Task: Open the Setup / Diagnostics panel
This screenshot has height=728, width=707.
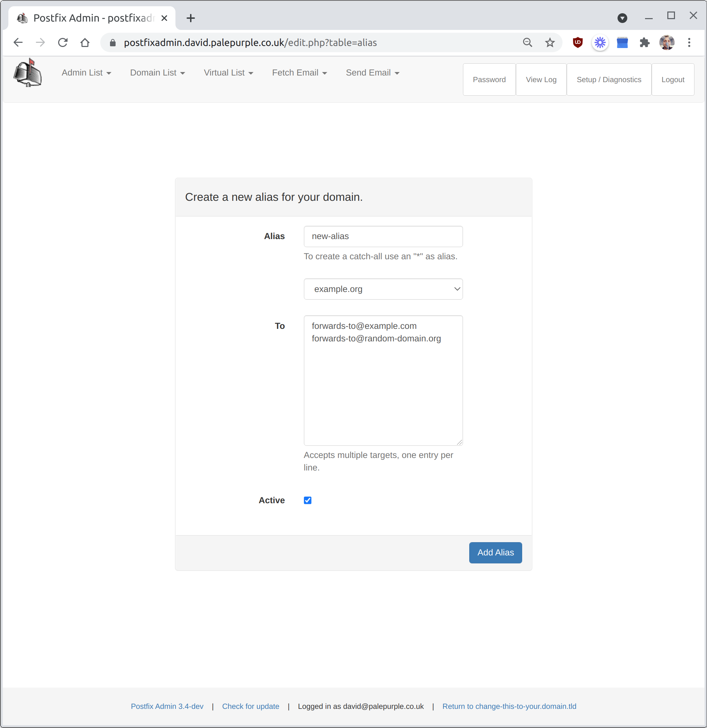Action: pyautogui.click(x=608, y=79)
